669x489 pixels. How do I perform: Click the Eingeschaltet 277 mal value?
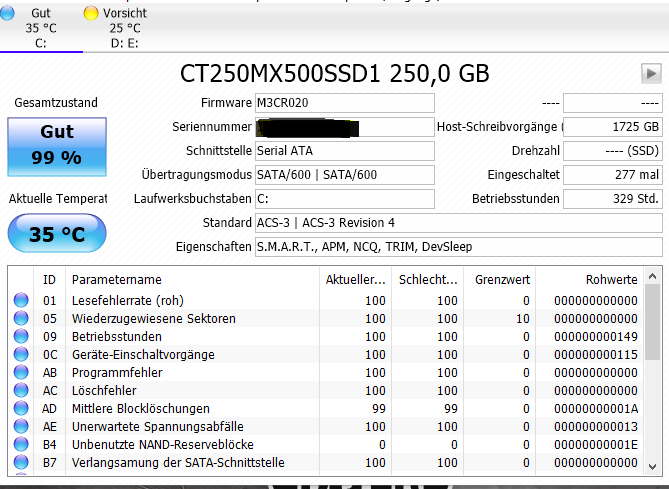613,175
